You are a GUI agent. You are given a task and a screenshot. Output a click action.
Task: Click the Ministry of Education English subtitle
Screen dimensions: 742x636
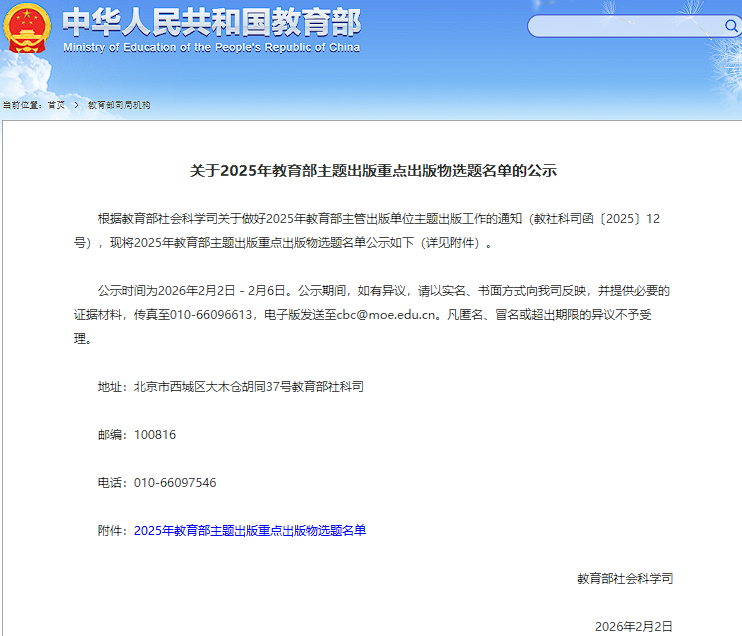[x=211, y=47]
